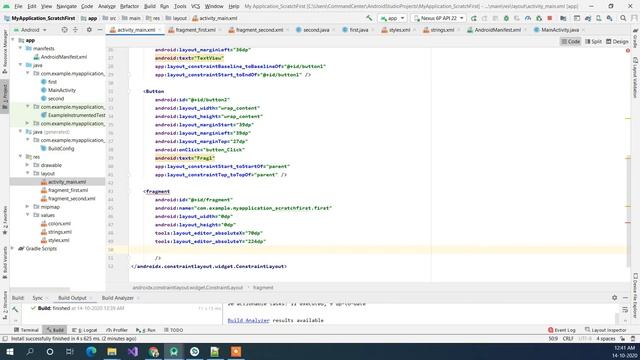Click the Apply Changes and Restart icon

coord(484,18)
